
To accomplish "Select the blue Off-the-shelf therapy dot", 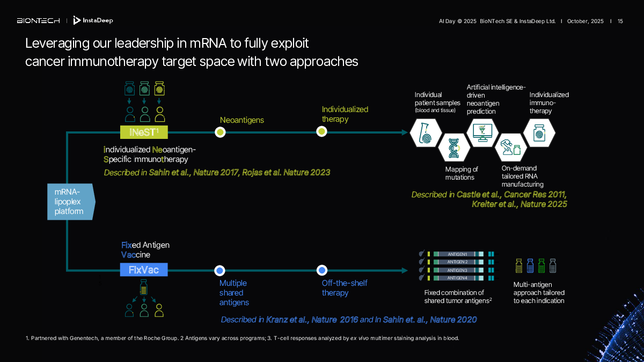I will pyautogui.click(x=322, y=270).
